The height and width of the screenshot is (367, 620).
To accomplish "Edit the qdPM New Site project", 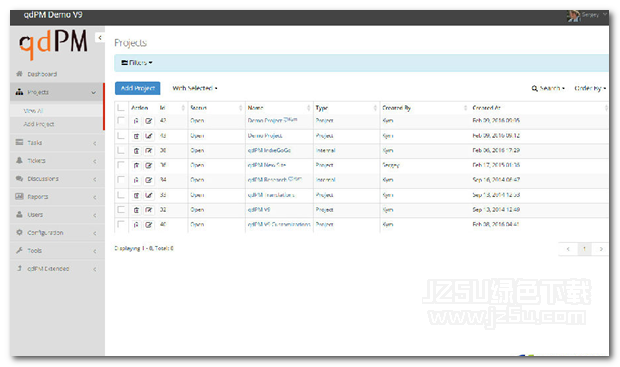I will point(149,165).
